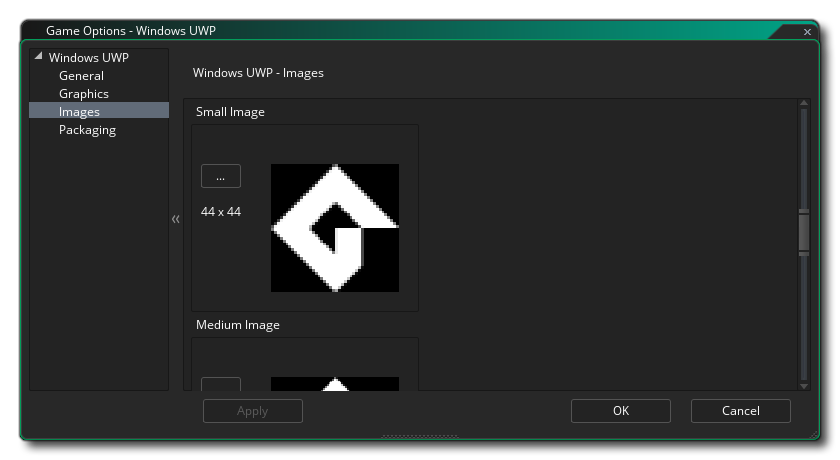Confirm changes with OK
This screenshot has height=460, width=840.
pyautogui.click(x=621, y=411)
